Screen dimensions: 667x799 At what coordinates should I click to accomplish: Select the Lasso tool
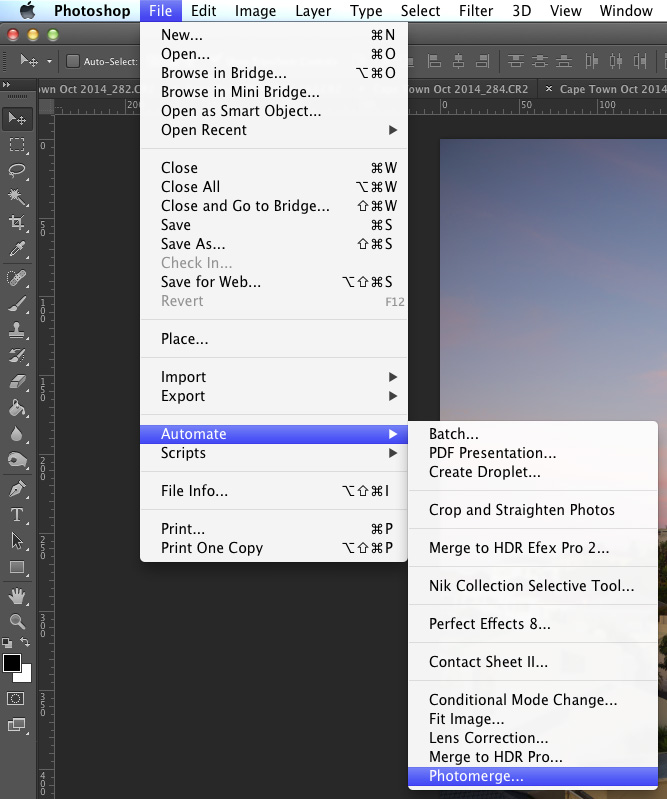[17, 170]
